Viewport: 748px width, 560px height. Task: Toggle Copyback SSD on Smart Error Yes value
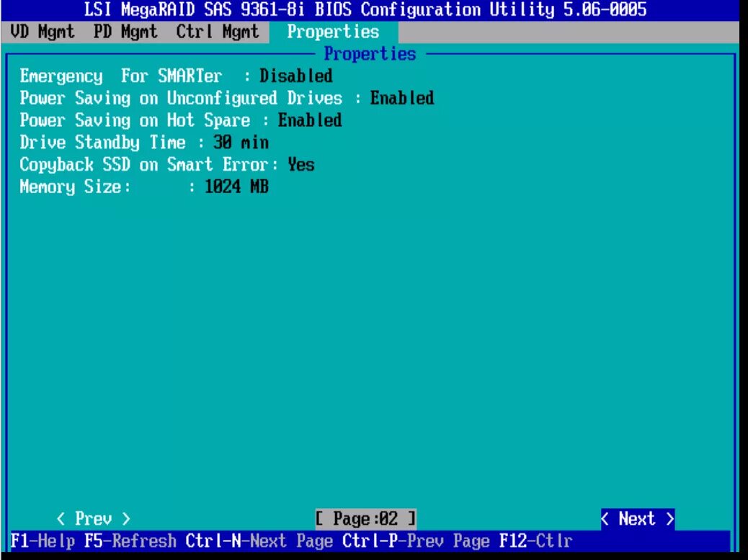[301, 164]
